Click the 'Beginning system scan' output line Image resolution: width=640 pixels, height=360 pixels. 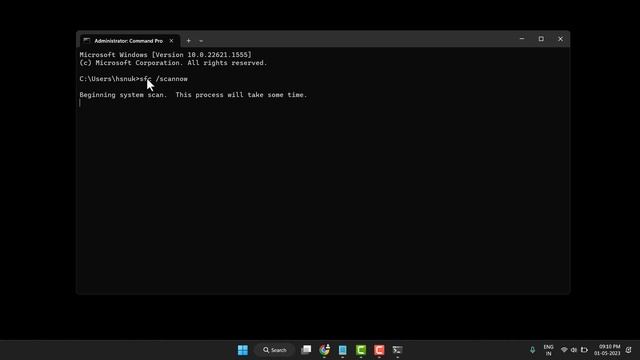[x=193, y=95]
